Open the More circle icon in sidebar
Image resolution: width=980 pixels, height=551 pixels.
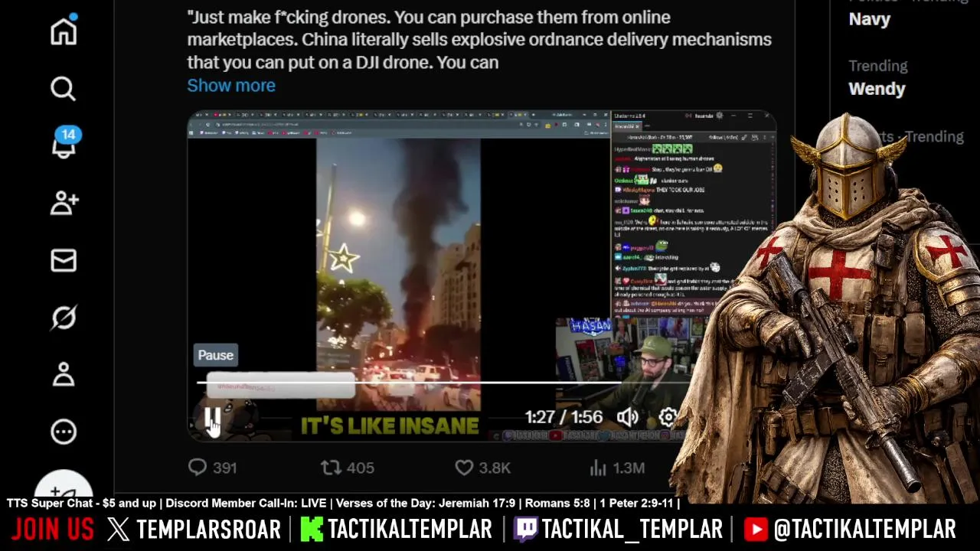pyautogui.click(x=64, y=432)
